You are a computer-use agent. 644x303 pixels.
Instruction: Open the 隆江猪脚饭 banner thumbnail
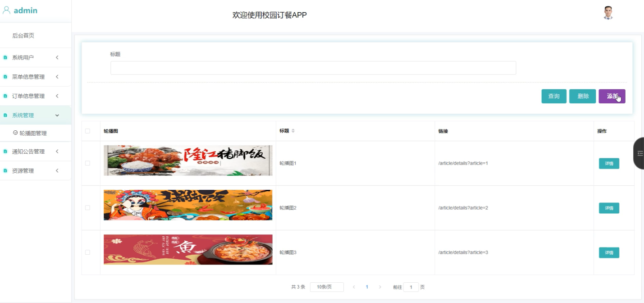click(188, 161)
